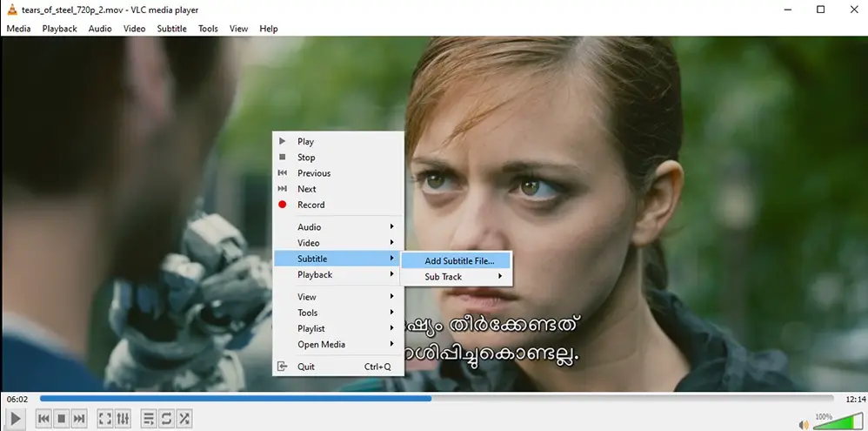Image resolution: width=868 pixels, height=431 pixels.
Task: Toggle fullscreen video mode
Action: coord(104,419)
